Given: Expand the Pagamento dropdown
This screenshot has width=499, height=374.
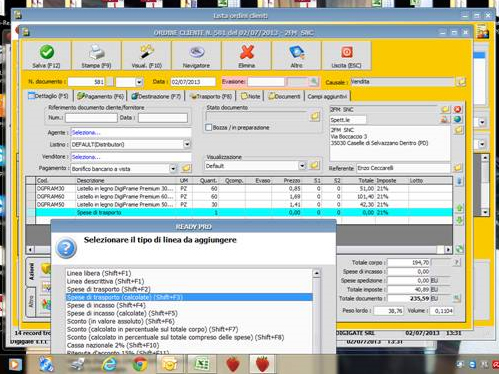Looking at the screenshot, I should click(173, 169).
